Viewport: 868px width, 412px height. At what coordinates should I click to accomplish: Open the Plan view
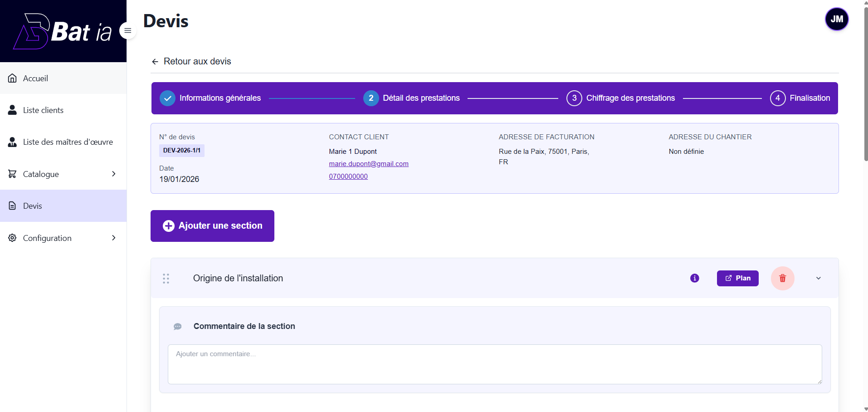point(737,278)
